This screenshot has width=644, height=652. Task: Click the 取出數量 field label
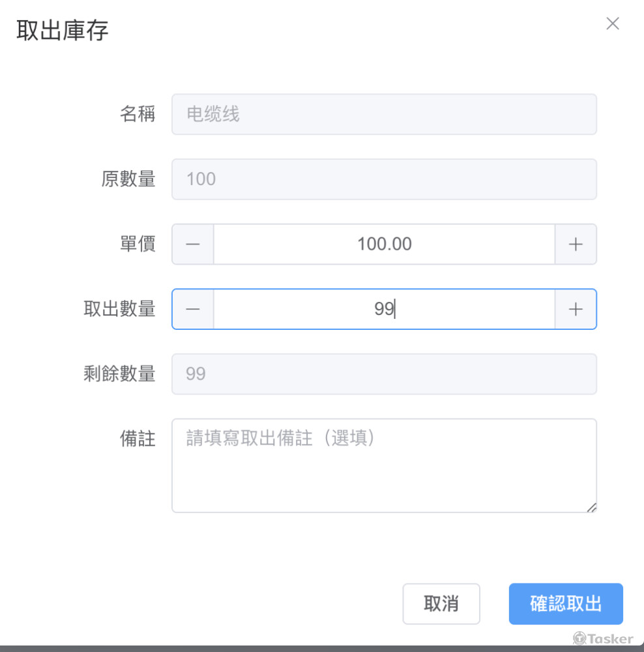point(119,309)
